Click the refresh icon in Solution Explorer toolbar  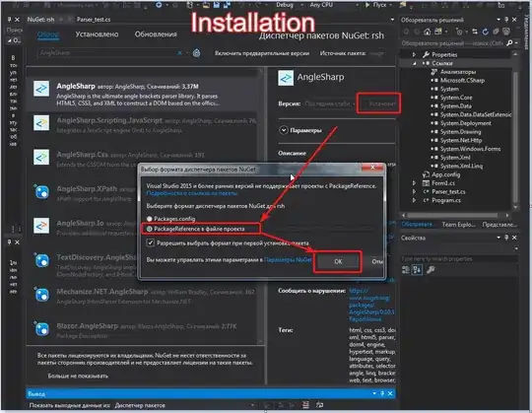coord(485,32)
